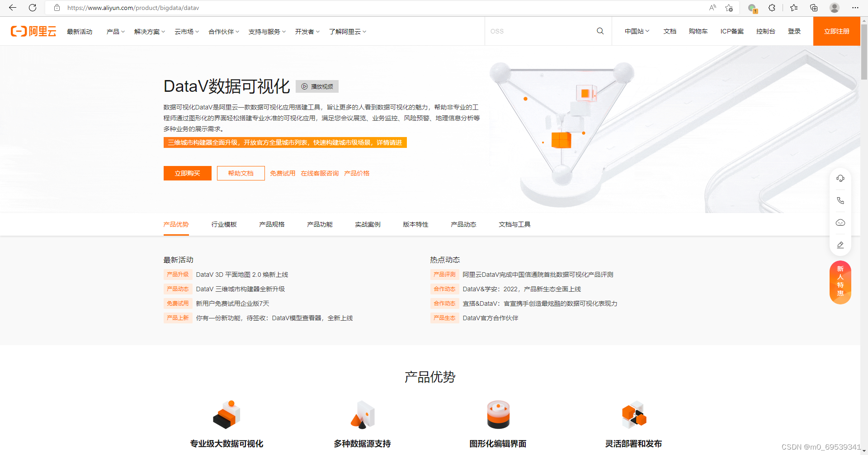
Task: Click the search magnifier icon
Action: pos(600,31)
